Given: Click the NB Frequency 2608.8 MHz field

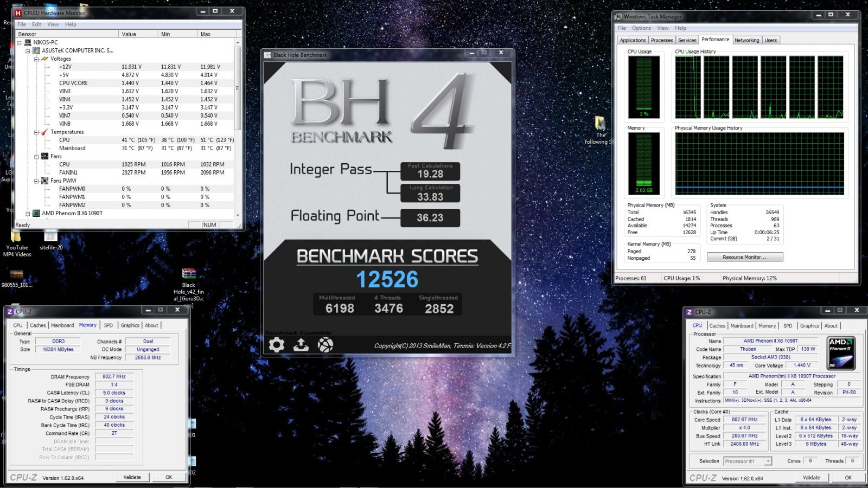Looking at the screenshot, I should 148,357.
